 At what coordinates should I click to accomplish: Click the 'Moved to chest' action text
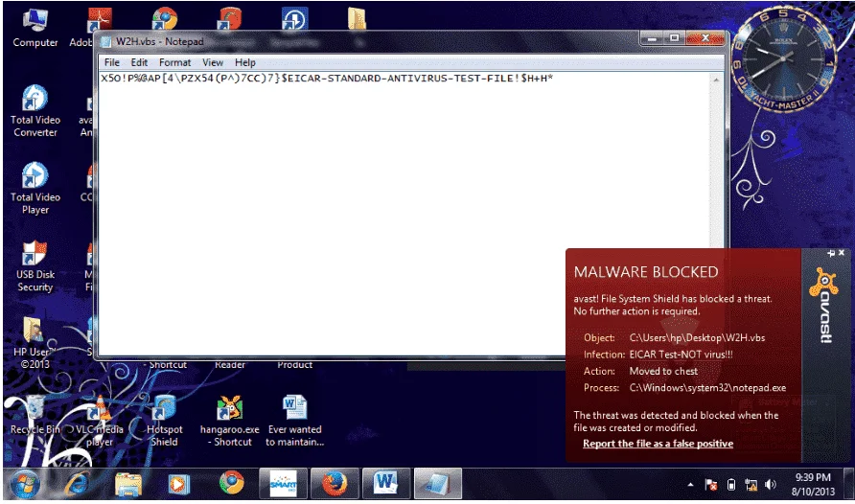pos(663,371)
